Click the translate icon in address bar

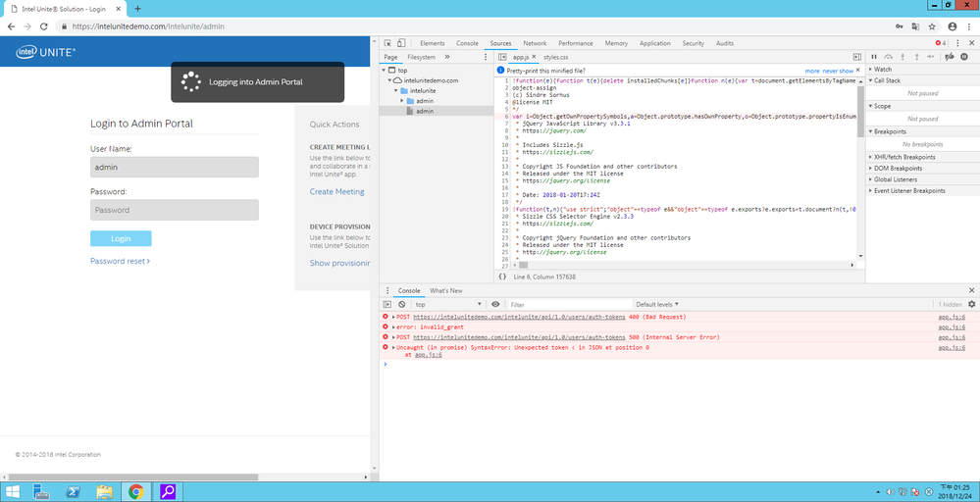point(915,26)
